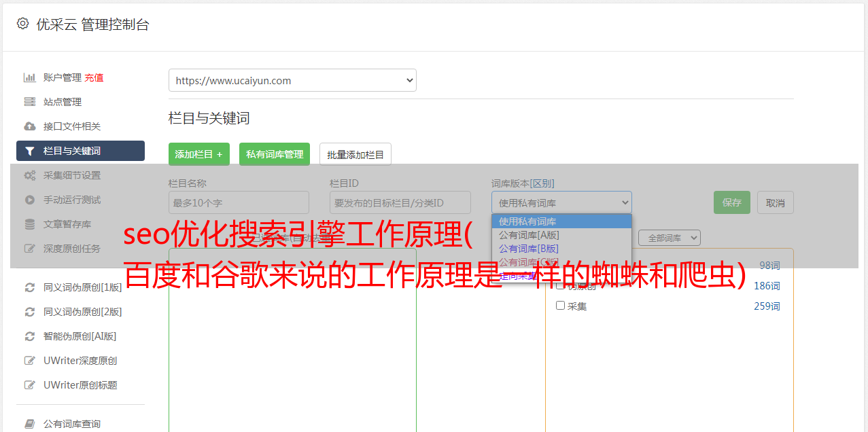Click the 栏目ID input field

pos(400,202)
